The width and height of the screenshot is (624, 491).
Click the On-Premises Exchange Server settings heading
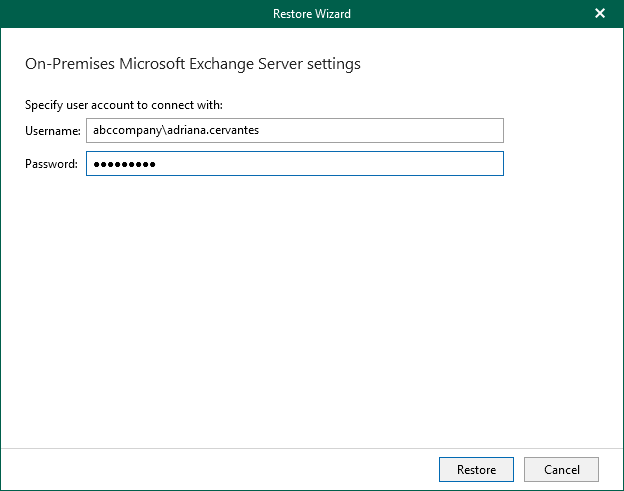click(x=192, y=64)
